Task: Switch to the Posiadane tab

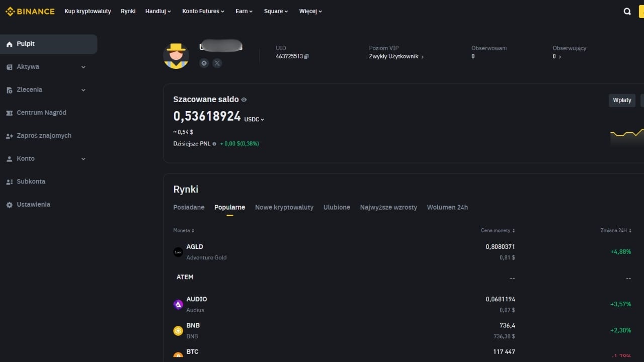Action: pyautogui.click(x=189, y=207)
